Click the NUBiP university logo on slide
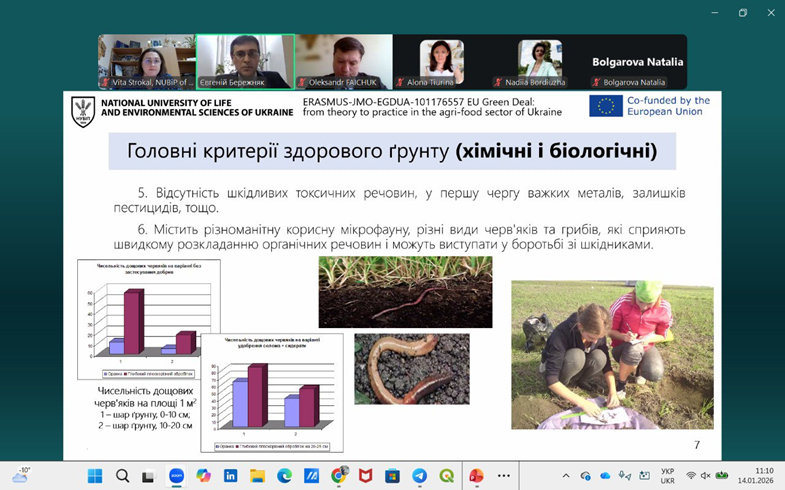Screen dimensions: 785x490 click(83, 112)
